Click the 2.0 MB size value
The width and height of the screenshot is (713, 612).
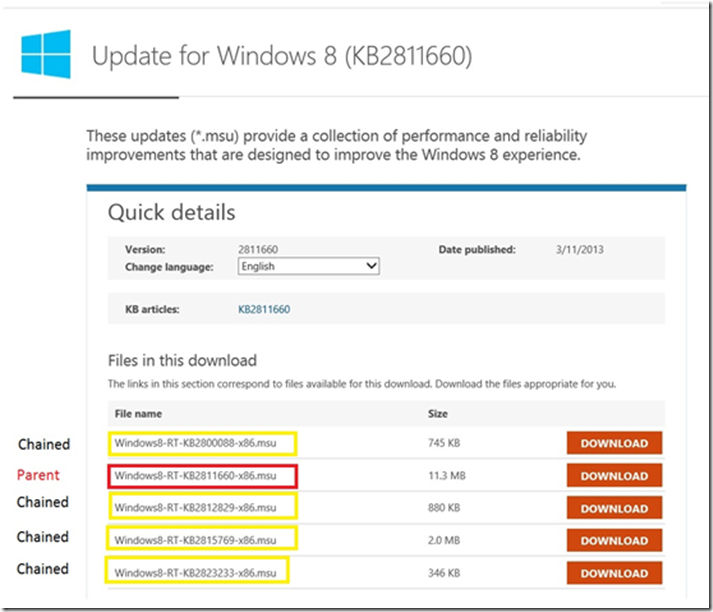pos(444,540)
